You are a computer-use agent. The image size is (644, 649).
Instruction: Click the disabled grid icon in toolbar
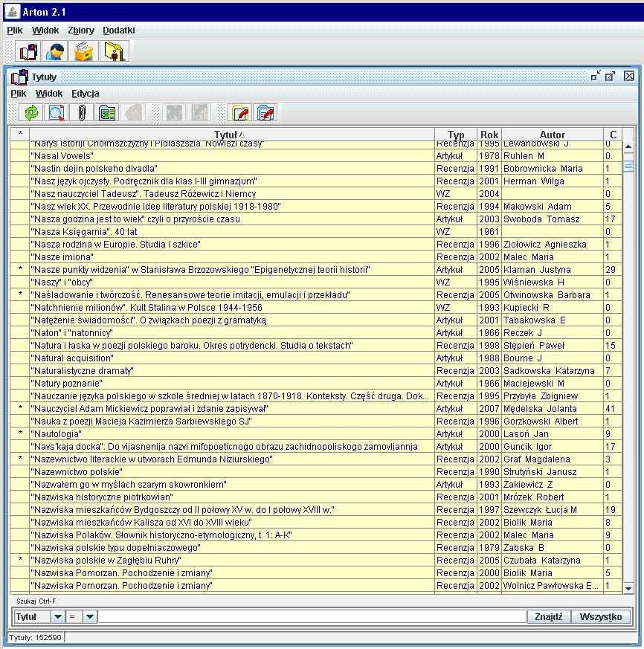point(174,112)
